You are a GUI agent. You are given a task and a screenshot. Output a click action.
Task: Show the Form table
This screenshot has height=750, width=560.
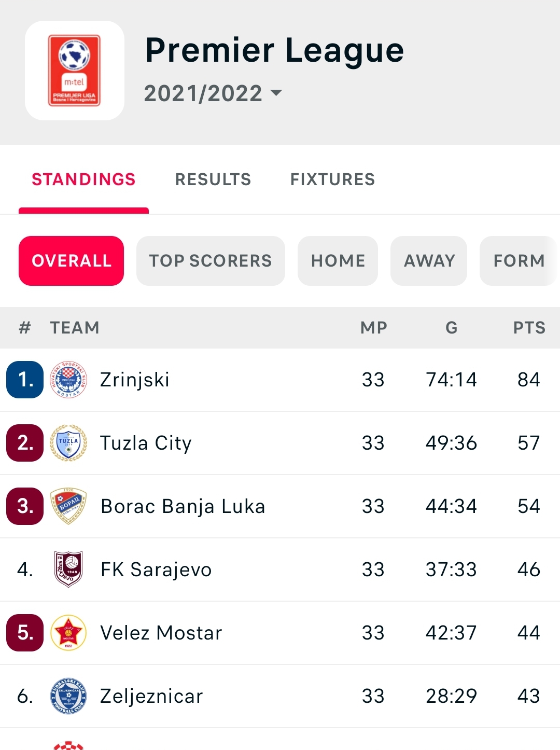519,261
